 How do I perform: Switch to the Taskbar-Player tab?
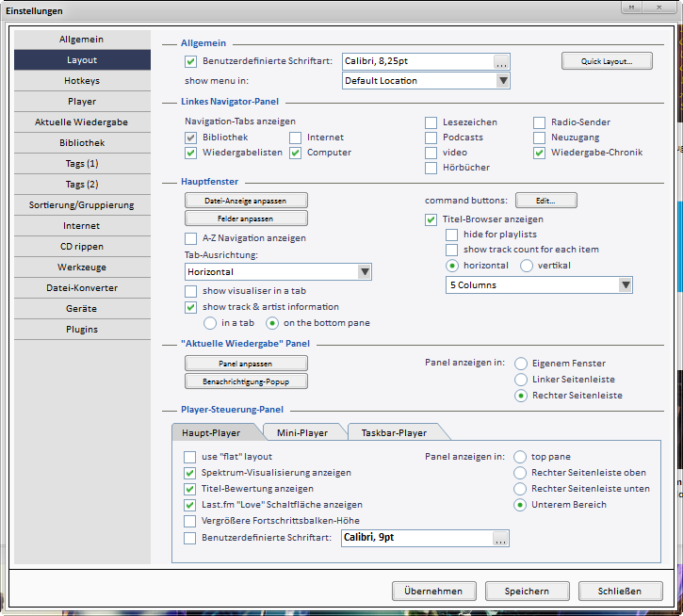coord(394,433)
